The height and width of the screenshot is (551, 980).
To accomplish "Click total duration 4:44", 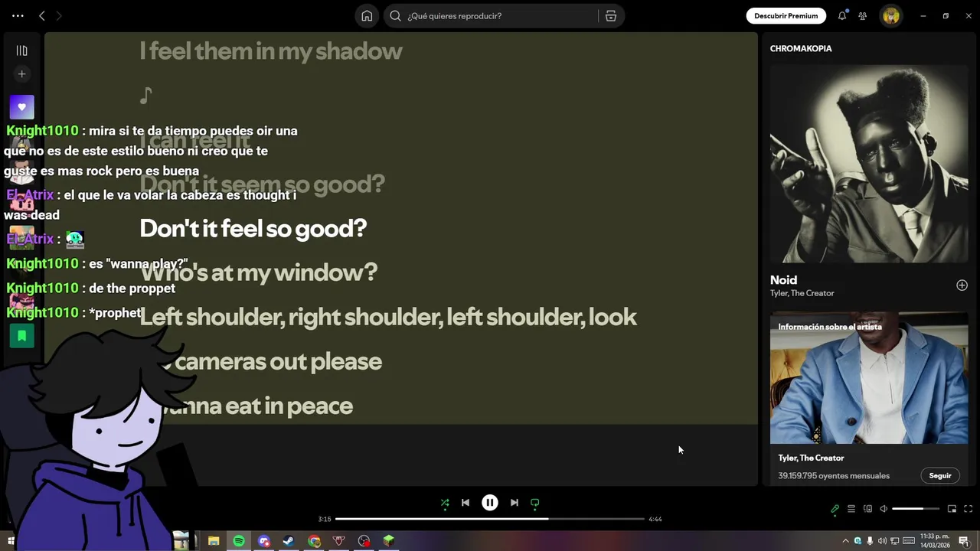I will 655,519.
